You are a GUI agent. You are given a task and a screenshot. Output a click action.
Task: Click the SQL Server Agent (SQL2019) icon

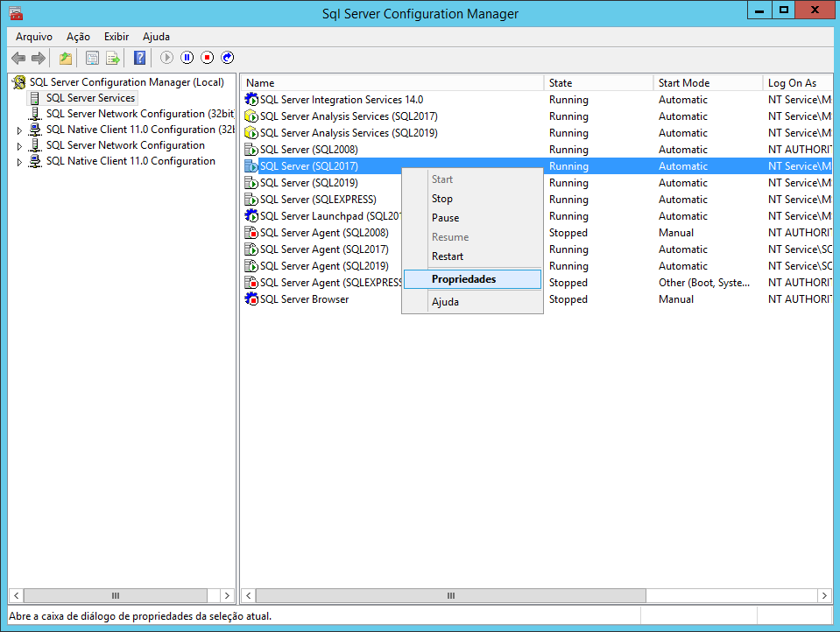(x=251, y=265)
